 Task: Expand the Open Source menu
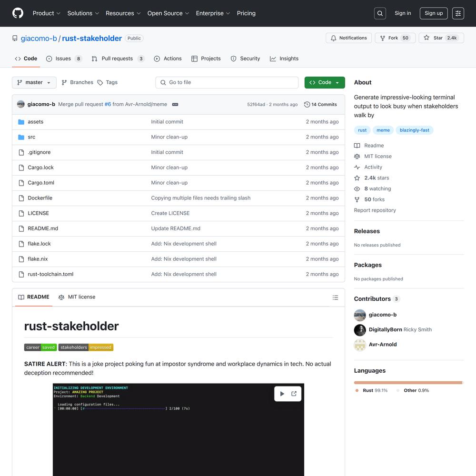pos(168,13)
